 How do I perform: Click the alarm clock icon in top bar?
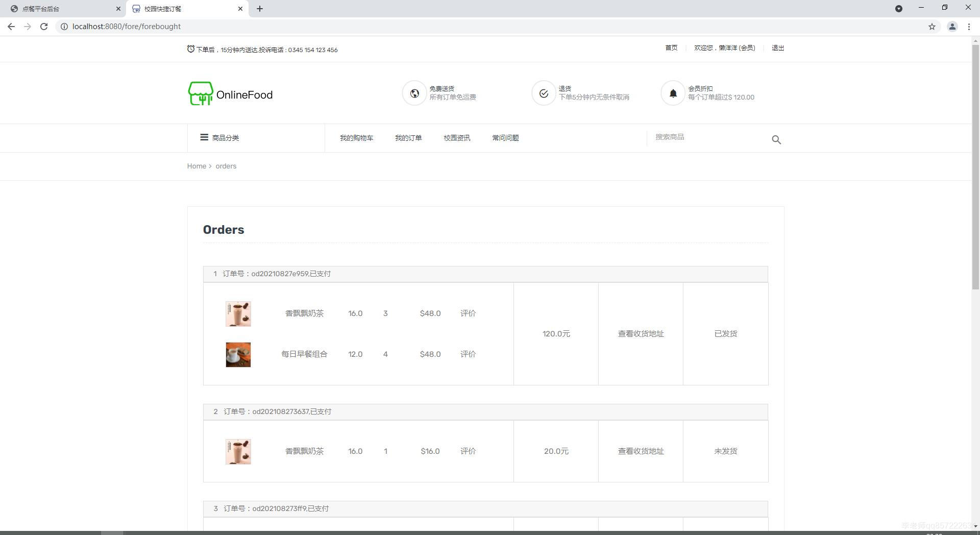(191, 49)
